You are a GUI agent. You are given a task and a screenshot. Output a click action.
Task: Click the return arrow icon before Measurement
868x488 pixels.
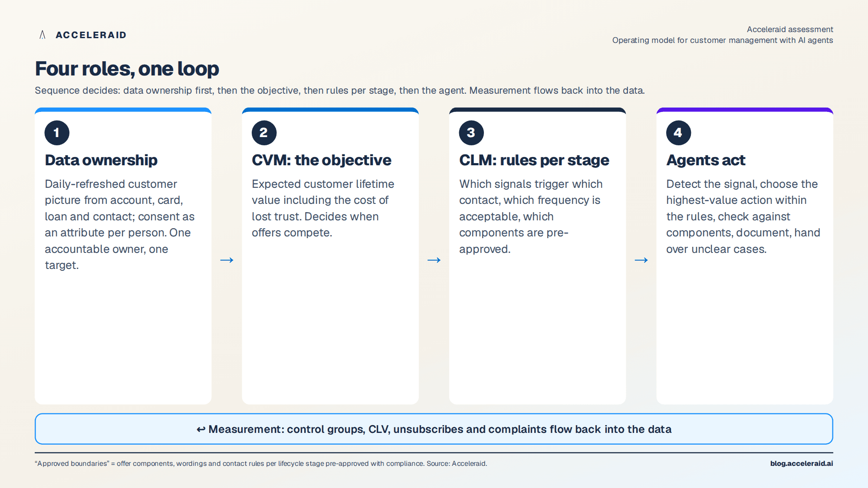[201, 429]
